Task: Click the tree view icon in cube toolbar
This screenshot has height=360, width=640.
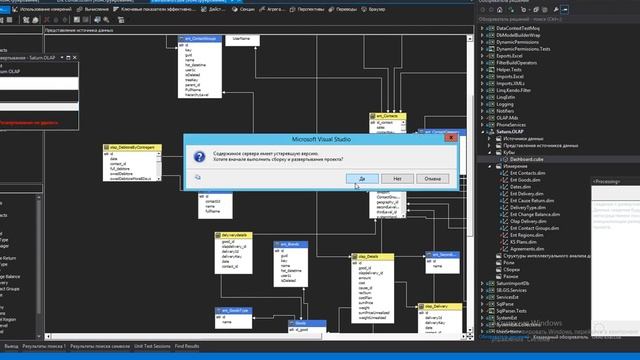Action: tap(121, 20)
